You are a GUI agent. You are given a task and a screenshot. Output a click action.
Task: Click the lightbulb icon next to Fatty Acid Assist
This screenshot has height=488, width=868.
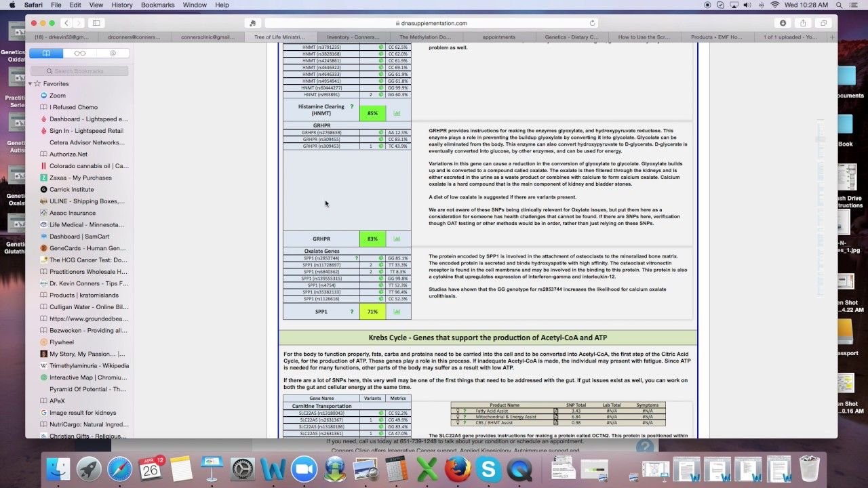(x=458, y=411)
